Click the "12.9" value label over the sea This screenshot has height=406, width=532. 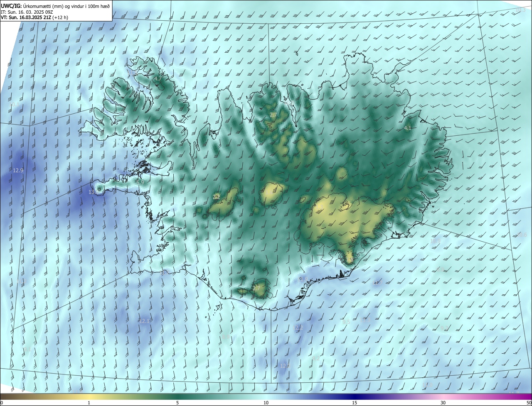[x=18, y=170]
